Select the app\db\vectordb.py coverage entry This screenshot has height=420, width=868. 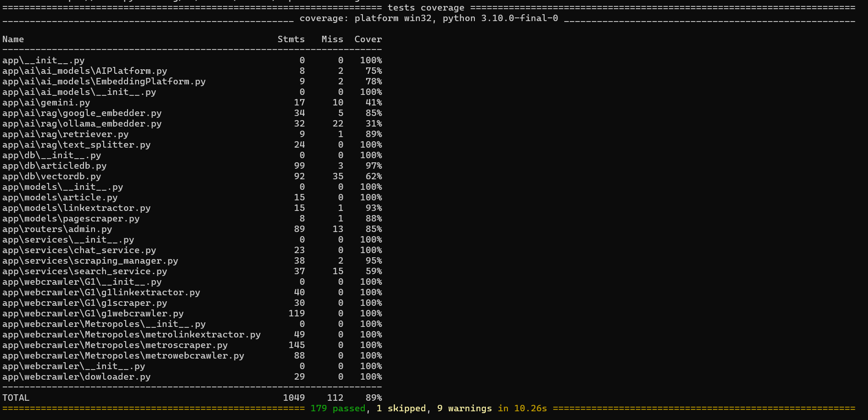pyautogui.click(x=50, y=176)
